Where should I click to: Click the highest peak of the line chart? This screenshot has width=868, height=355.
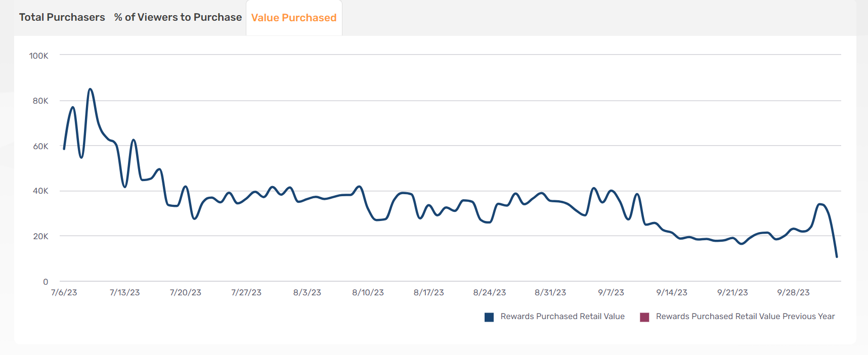(x=90, y=89)
